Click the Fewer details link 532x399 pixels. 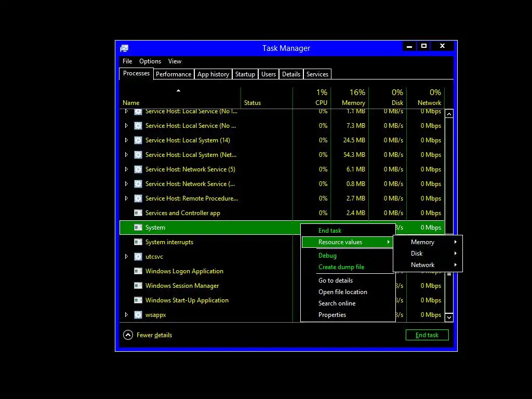point(154,335)
